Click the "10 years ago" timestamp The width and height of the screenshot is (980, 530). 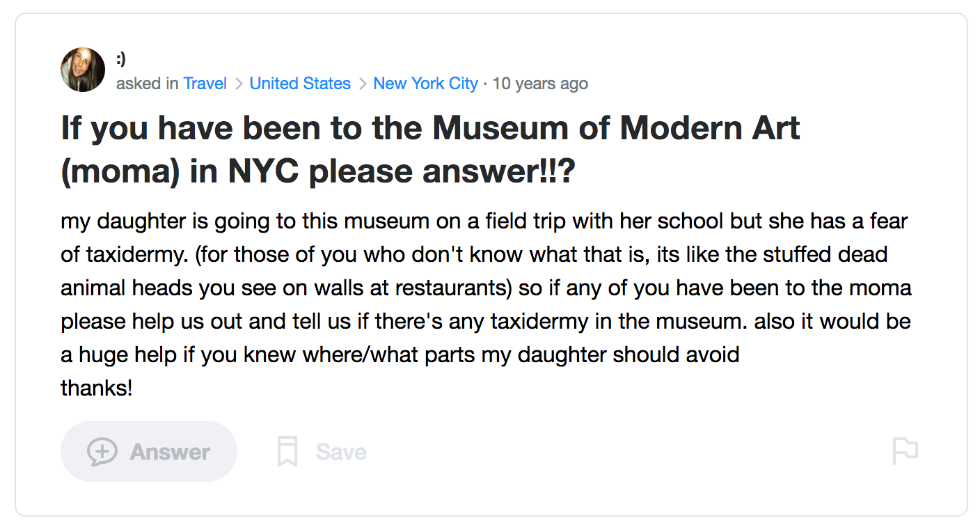tap(540, 84)
